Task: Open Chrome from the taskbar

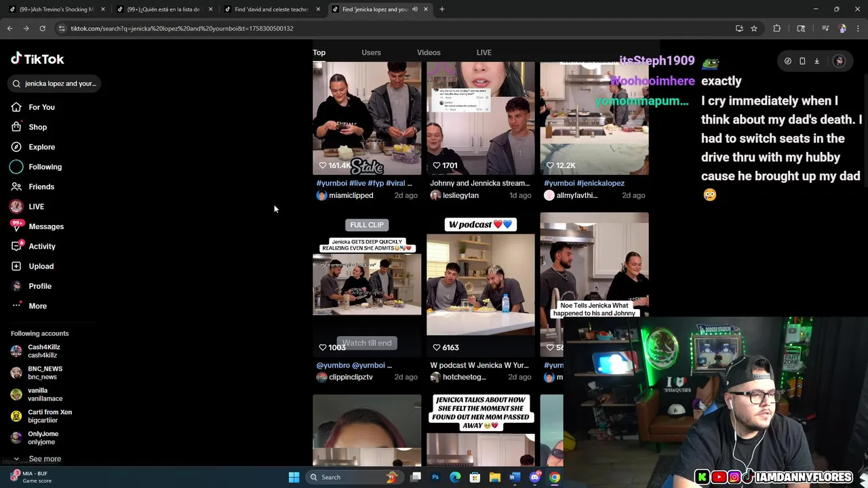Action: 554,477
